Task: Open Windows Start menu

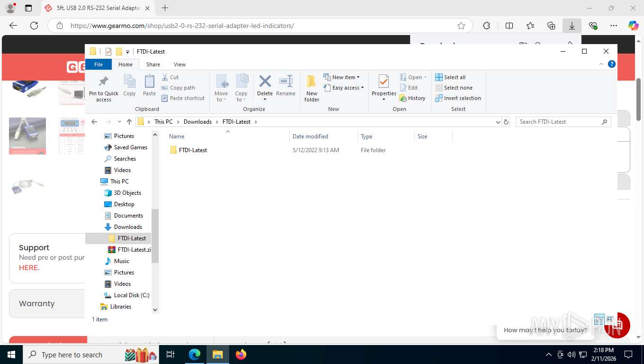Action: click(x=11, y=355)
